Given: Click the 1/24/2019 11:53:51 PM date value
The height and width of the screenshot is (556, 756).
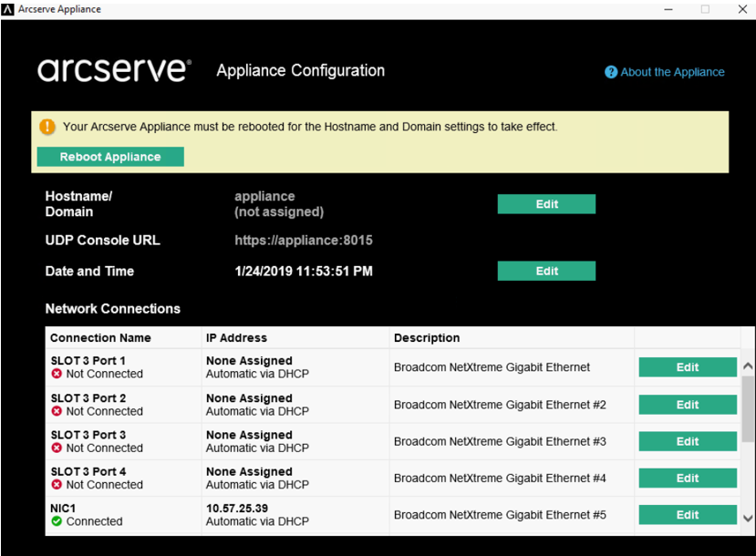Looking at the screenshot, I should click(x=304, y=272).
